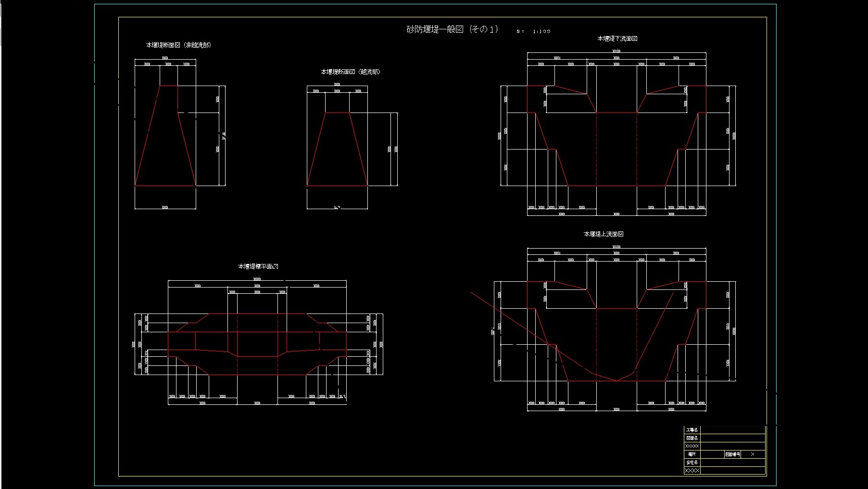Click 工事名 cell in title block
The width and height of the screenshot is (868, 489).
point(692,430)
